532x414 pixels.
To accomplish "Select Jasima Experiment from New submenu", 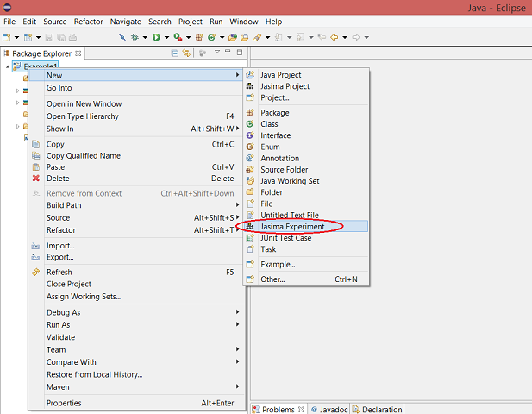I will pyautogui.click(x=292, y=226).
